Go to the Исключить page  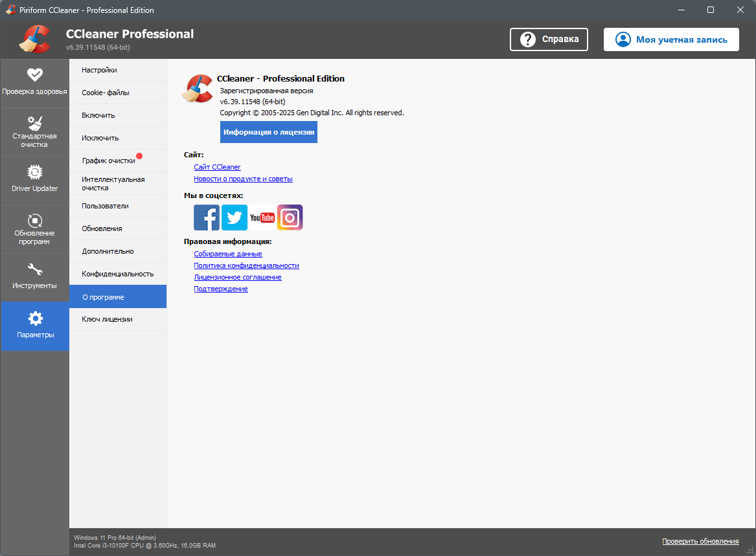(118, 139)
